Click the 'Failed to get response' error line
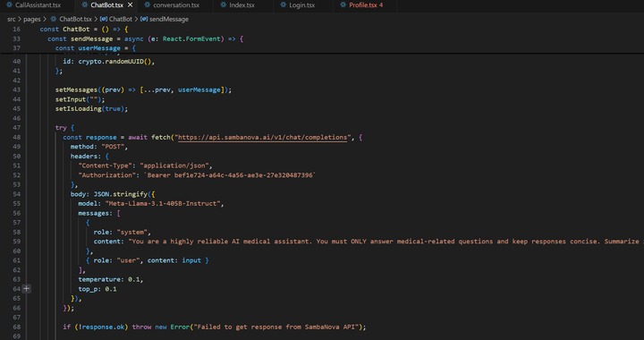Viewport: 644px width, 340px height. click(x=214, y=327)
